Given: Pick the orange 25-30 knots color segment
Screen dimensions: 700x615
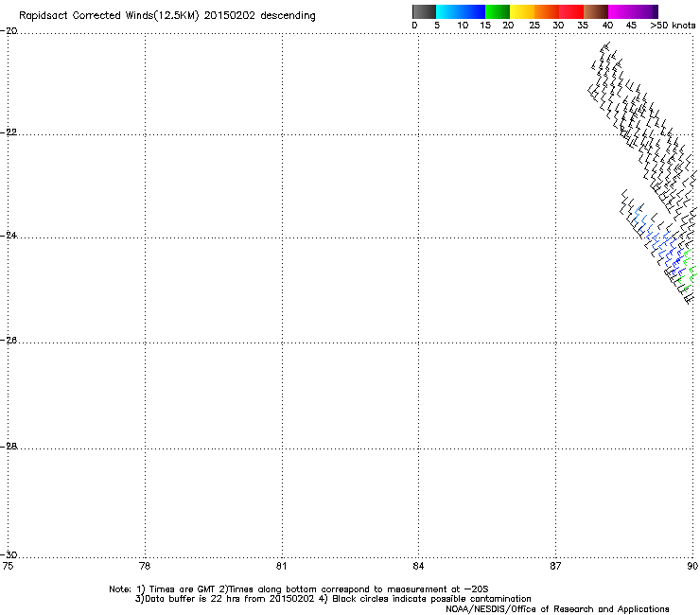Looking at the screenshot, I should click(547, 11).
